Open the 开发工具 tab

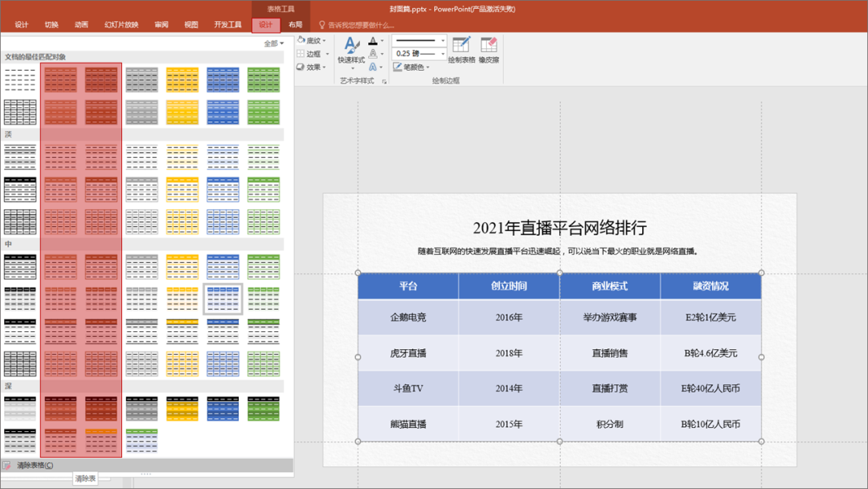click(227, 25)
